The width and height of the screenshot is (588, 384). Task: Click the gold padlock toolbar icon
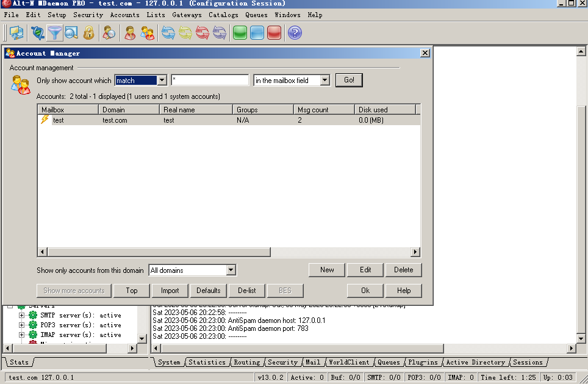(x=88, y=32)
